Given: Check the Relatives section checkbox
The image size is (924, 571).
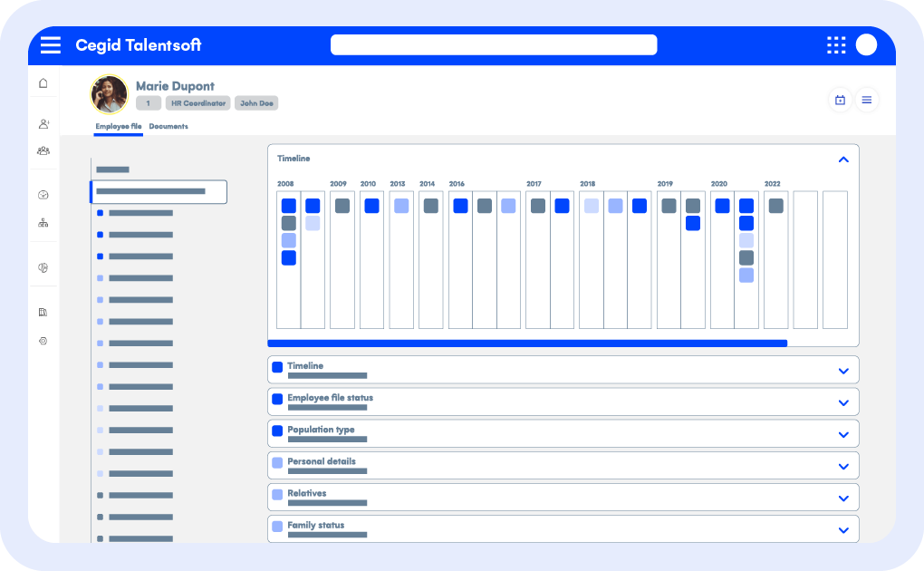Looking at the screenshot, I should [x=277, y=495].
